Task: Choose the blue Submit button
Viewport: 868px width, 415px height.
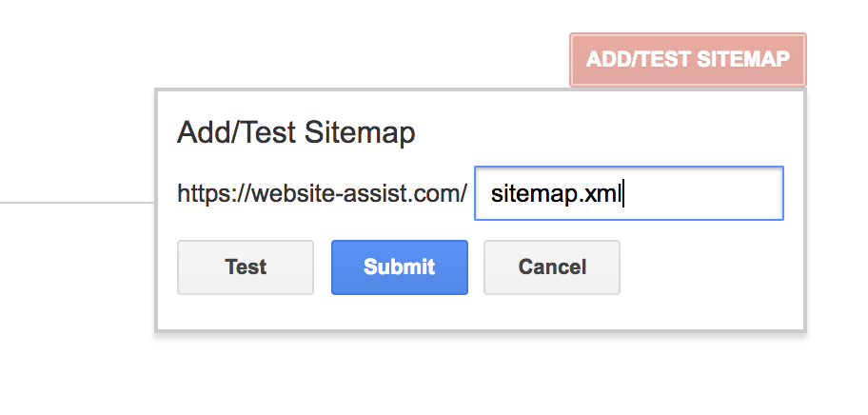Action: coord(399,267)
